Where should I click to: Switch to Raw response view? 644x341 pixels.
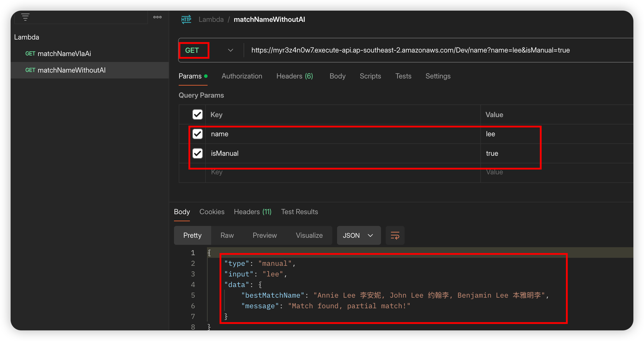227,235
